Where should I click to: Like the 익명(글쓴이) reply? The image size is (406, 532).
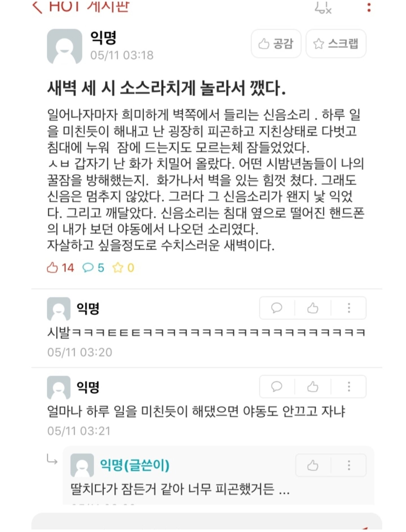coord(313,465)
